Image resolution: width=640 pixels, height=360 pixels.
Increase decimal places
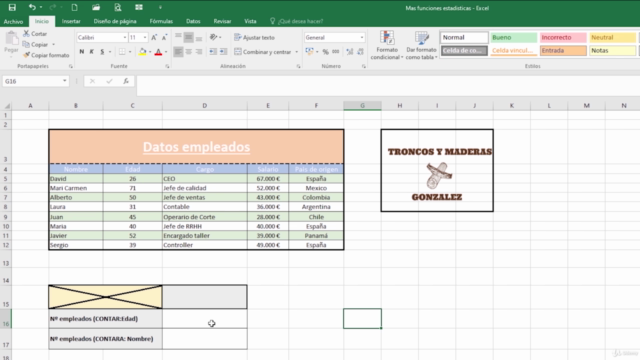(350, 52)
